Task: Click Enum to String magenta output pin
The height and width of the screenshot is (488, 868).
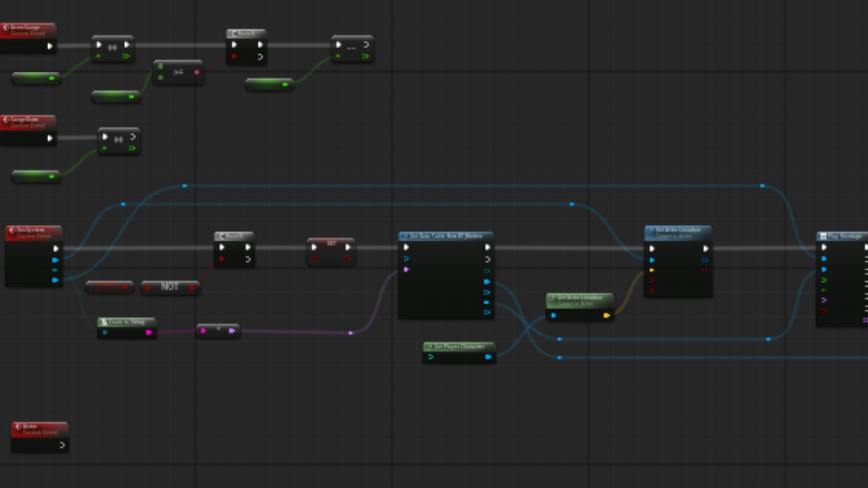Action: coord(149,332)
